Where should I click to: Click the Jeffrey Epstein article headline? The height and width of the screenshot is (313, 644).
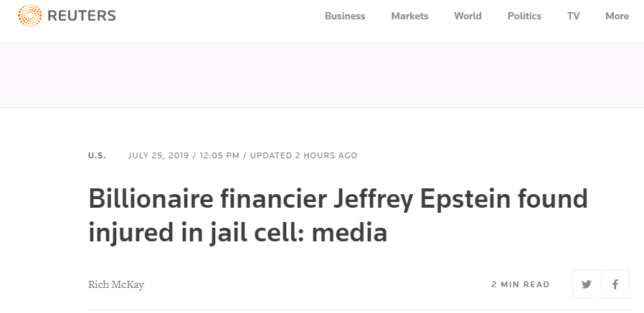(x=337, y=199)
